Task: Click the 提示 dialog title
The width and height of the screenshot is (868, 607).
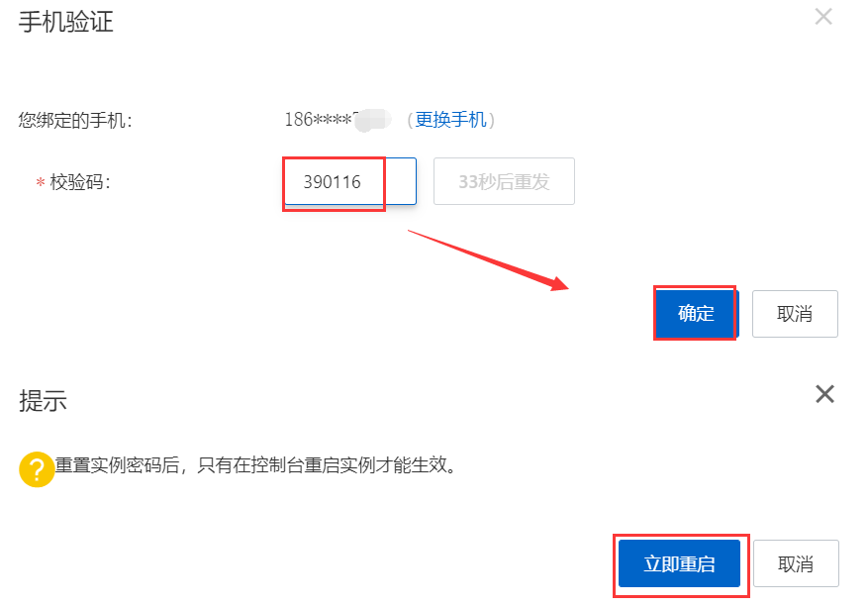Action: pyautogui.click(x=43, y=400)
